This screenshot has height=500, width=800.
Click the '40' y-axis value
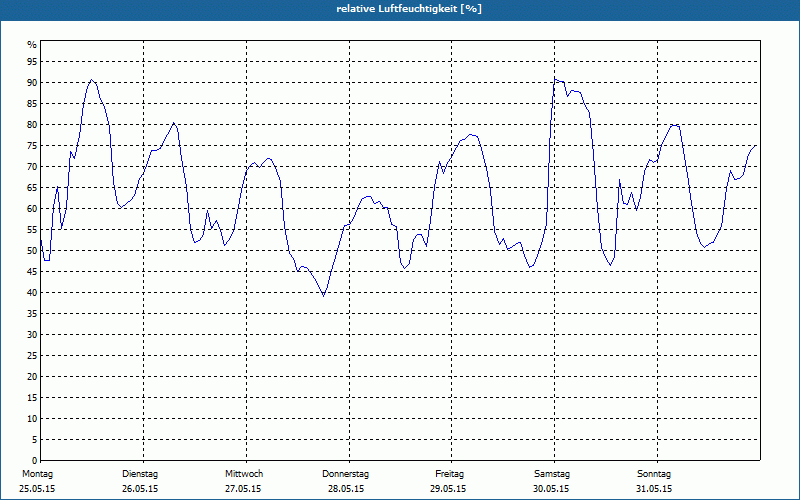[x=32, y=293]
